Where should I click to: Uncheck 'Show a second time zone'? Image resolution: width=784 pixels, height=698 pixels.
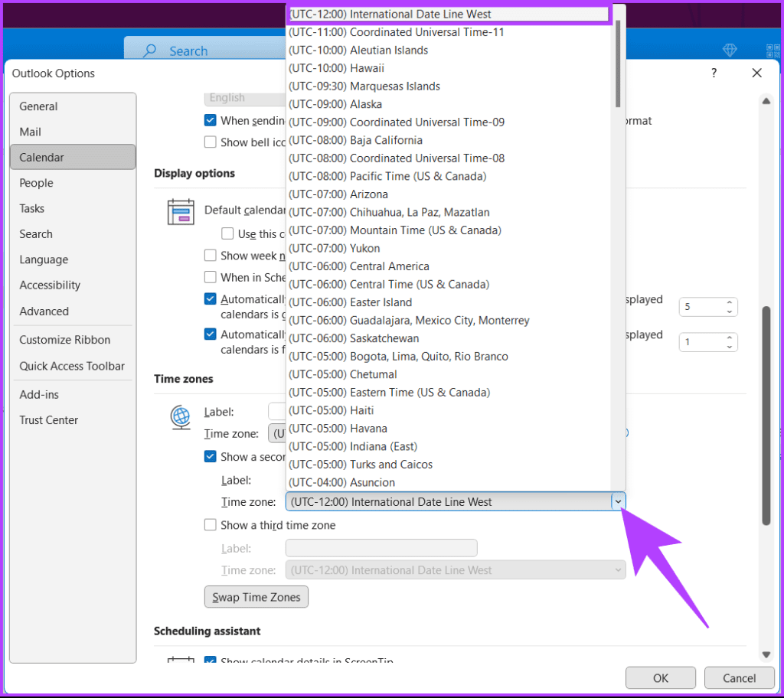pyautogui.click(x=211, y=456)
